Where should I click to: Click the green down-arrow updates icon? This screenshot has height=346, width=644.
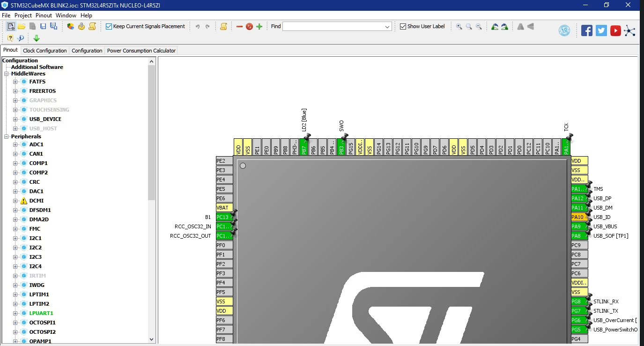37,38
